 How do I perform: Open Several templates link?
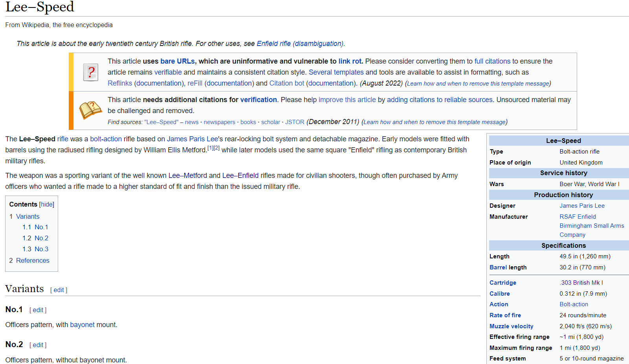(x=336, y=72)
